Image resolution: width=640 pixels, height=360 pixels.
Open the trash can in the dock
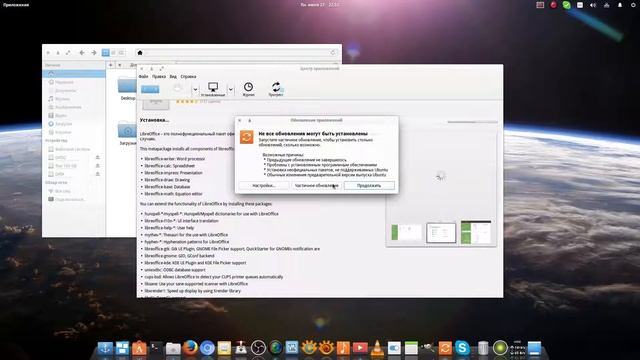click(483, 348)
